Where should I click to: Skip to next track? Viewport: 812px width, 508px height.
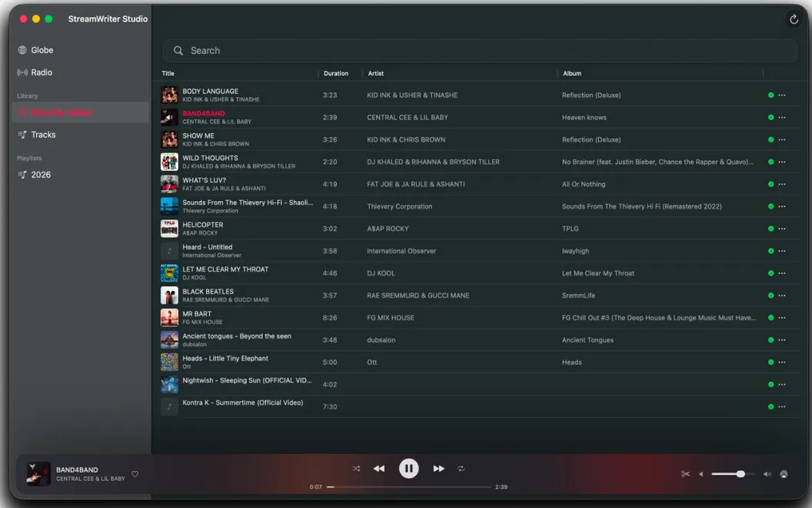438,469
